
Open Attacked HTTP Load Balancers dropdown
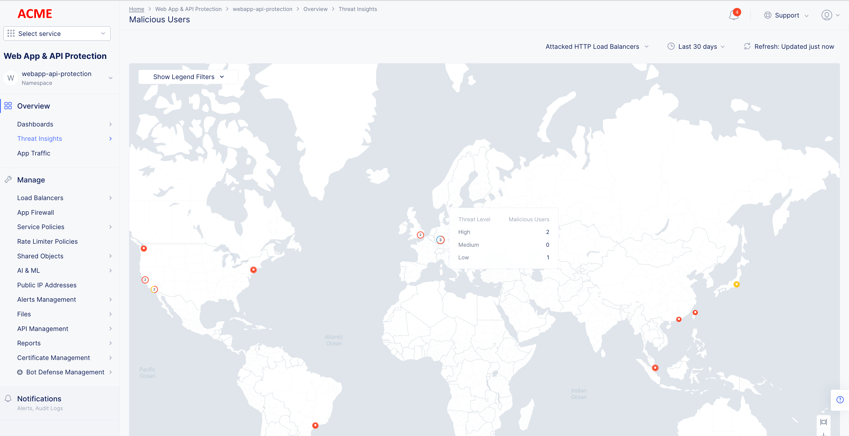597,47
